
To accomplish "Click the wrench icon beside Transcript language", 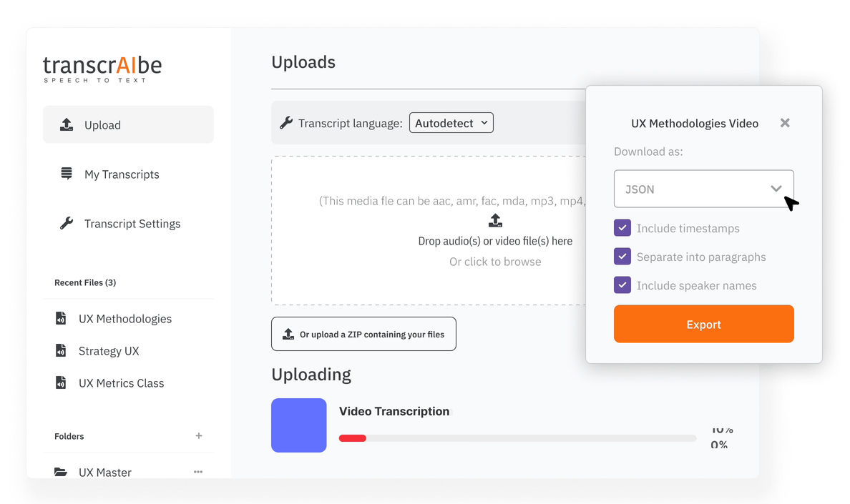I will pos(285,122).
